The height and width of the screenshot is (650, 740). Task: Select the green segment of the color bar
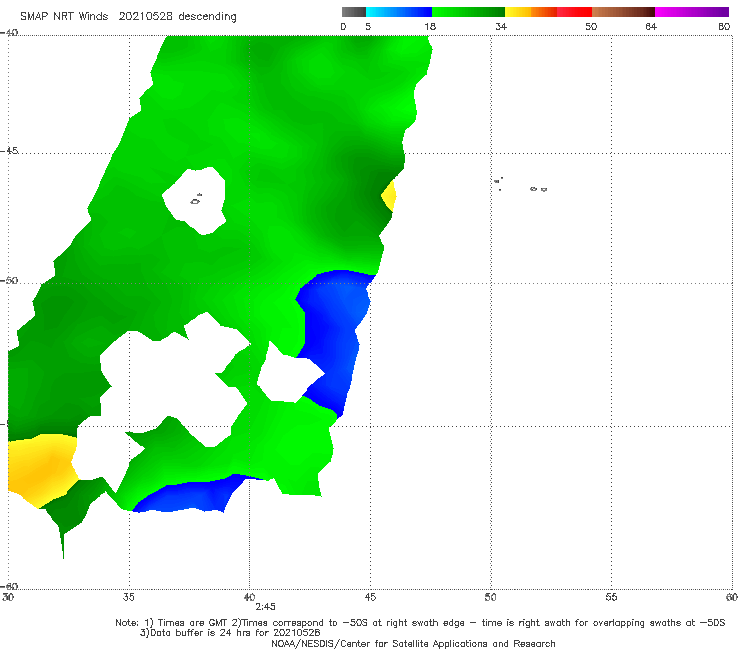tap(468, 12)
